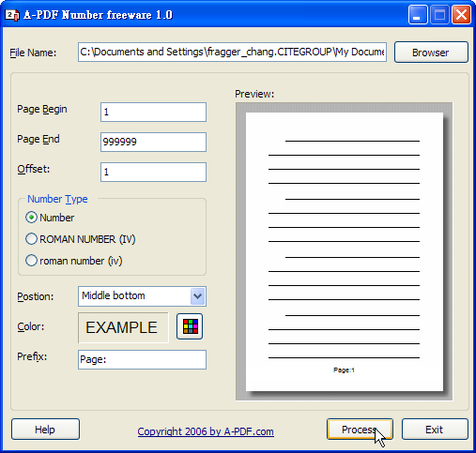Click the Prefix field containing Page:
Screen dimensions: 476x453
142,359
